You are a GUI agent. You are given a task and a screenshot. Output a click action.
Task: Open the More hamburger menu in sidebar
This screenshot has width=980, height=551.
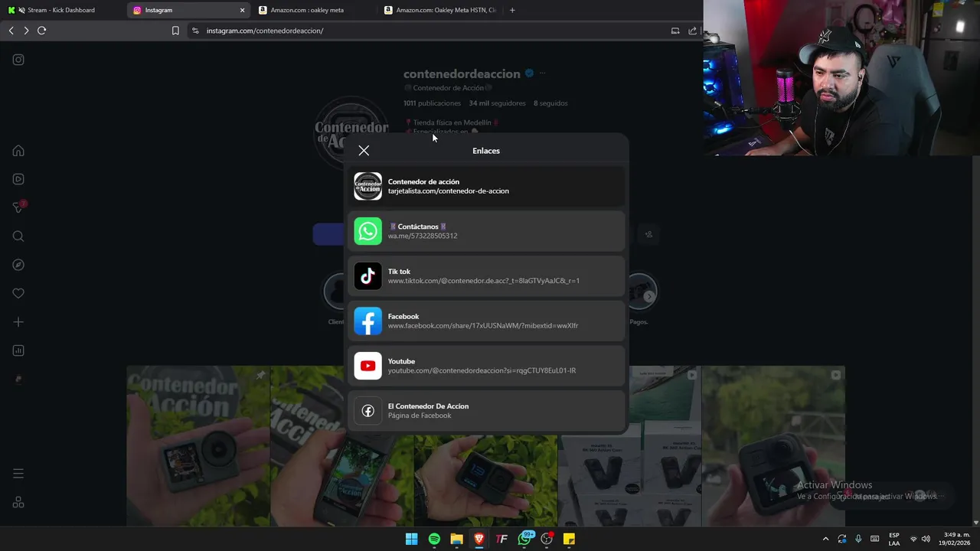pyautogui.click(x=18, y=474)
